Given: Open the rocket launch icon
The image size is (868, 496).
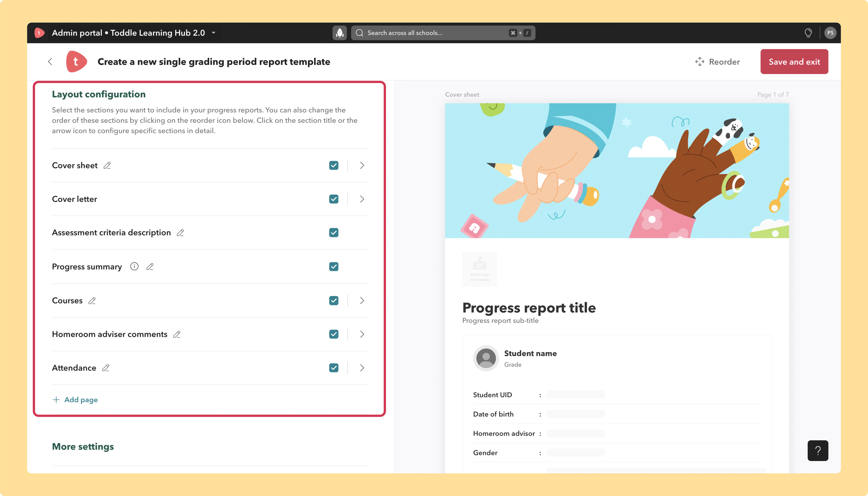Looking at the screenshot, I should [340, 33].
